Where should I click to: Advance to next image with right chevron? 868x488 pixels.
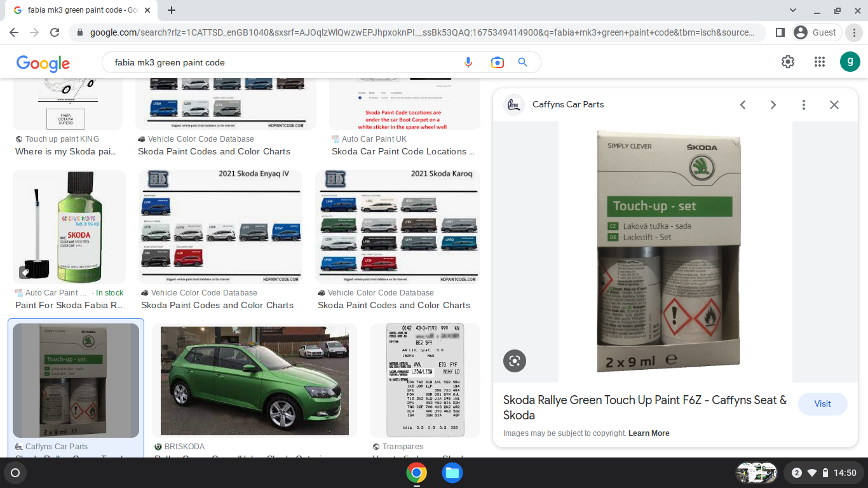point(773,104)
